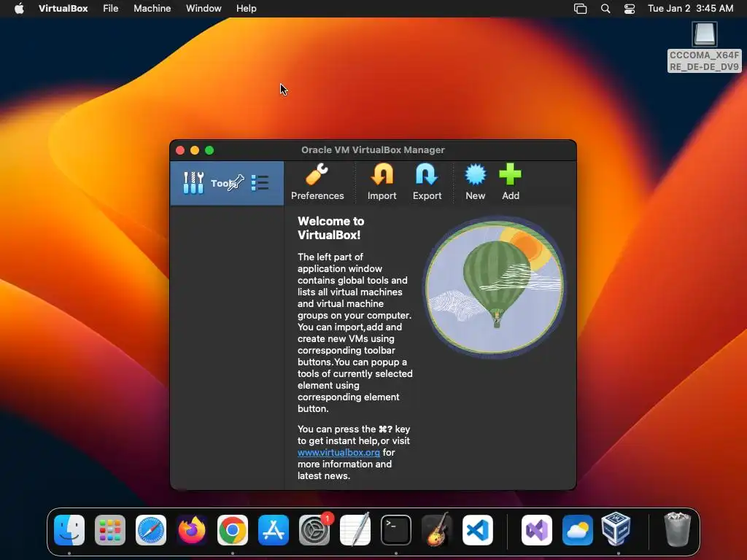Click the hot air balloon welcome image
The width and height of the screenshot is (747, 560).
494,287
